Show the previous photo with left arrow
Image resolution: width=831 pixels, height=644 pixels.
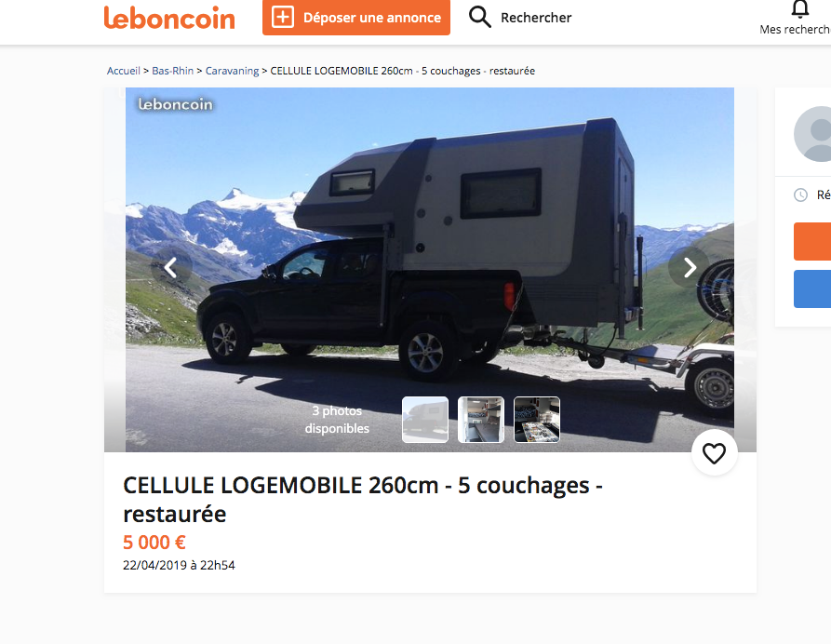click(x=170, y=268)
